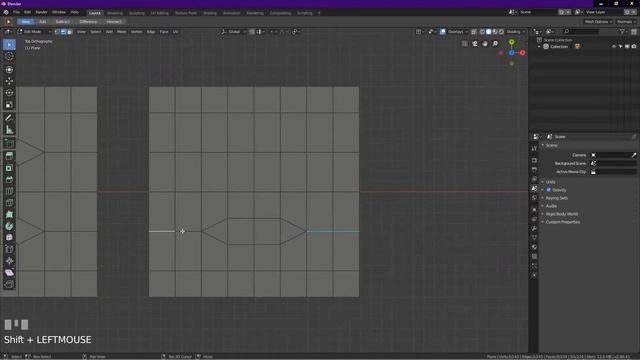
Task: Select the Cursor tool
Action: [9, 57]
